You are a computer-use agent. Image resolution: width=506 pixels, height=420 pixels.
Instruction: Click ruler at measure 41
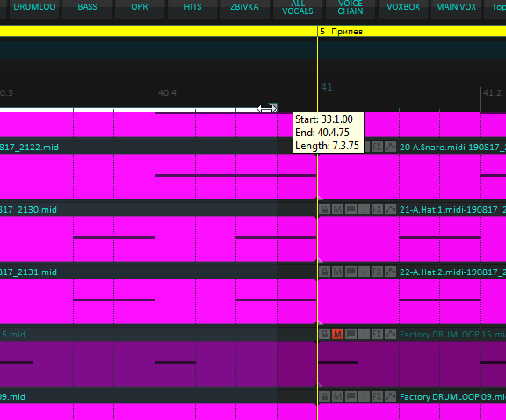[x=327, y=87]
